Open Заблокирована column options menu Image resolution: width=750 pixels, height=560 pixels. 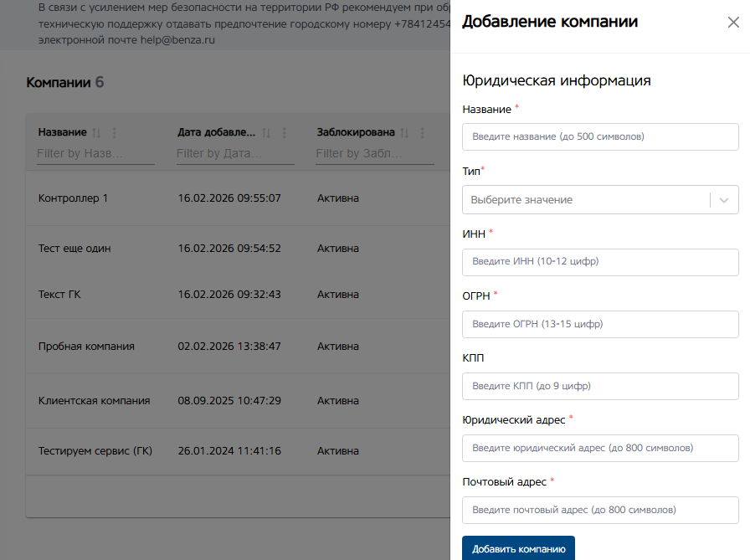click(x=423, y=133)
